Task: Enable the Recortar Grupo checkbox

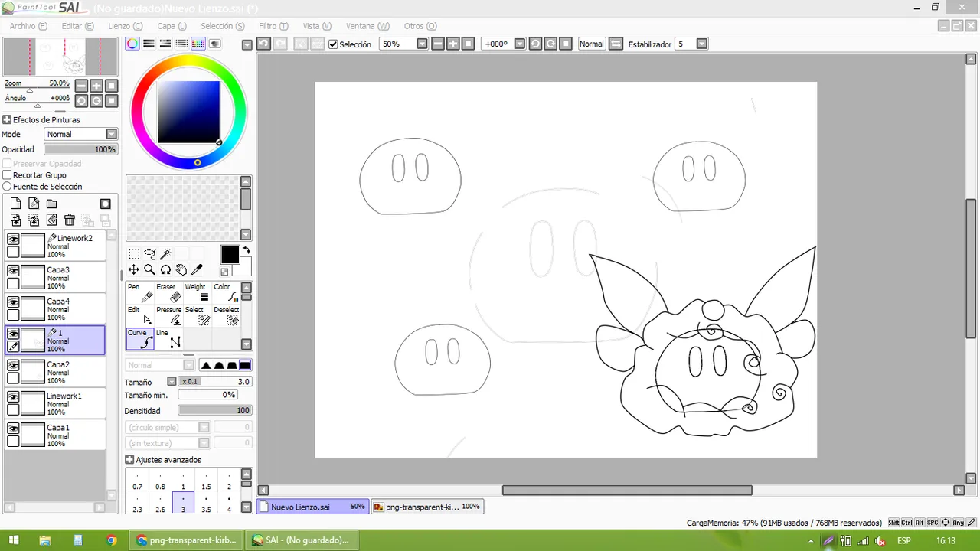Action: coord(7,175)
